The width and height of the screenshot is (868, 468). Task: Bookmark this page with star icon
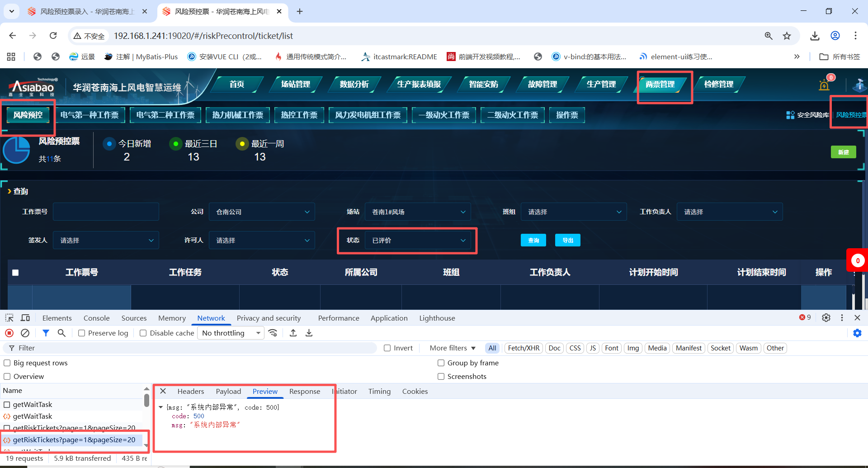point(787,36)
